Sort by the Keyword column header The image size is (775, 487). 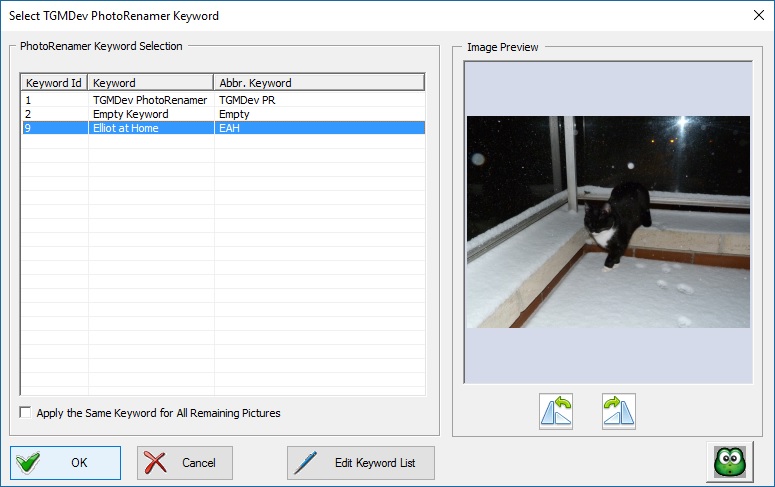pyautogui.click(x=150, y=83)
